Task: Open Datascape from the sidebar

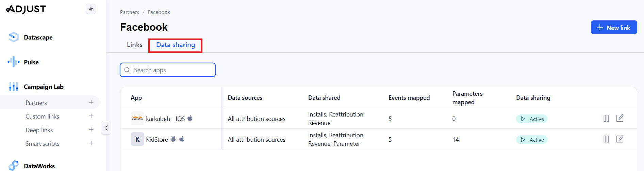Action: tap(38, 37)
